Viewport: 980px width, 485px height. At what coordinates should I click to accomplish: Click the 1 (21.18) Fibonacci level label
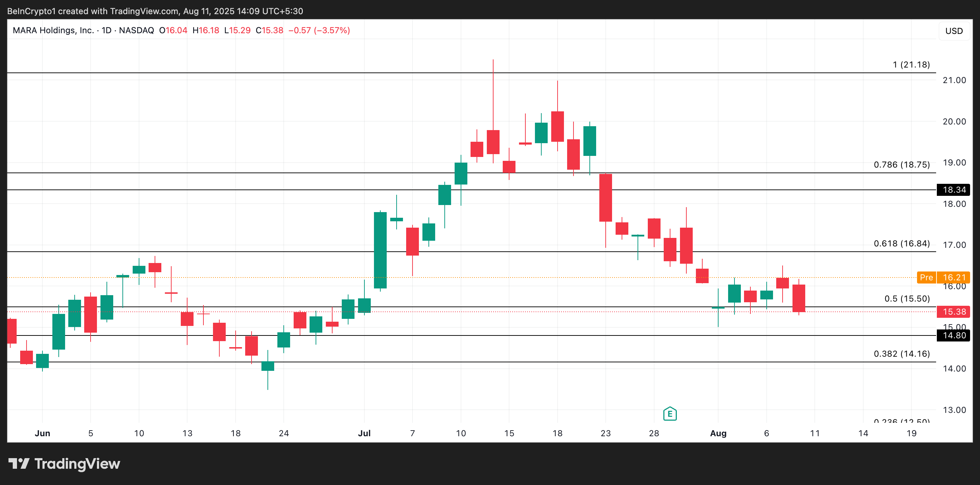coord(911,65)
